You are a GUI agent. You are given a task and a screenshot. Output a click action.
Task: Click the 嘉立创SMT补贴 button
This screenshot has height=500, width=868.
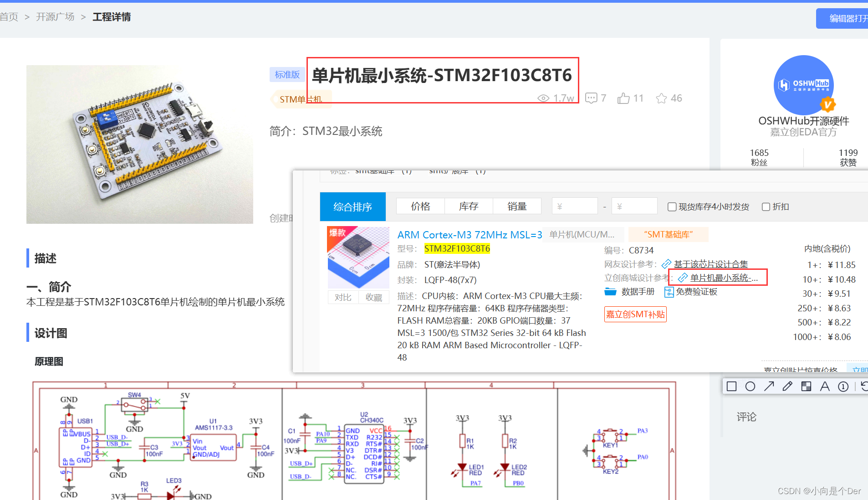point(635,314)
